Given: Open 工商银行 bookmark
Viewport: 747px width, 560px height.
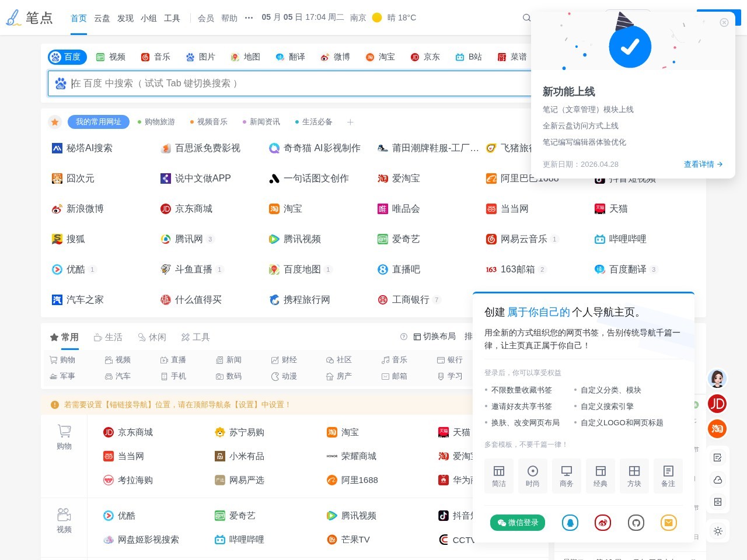Looking at the screenshot, I should (x=403, y=300).
